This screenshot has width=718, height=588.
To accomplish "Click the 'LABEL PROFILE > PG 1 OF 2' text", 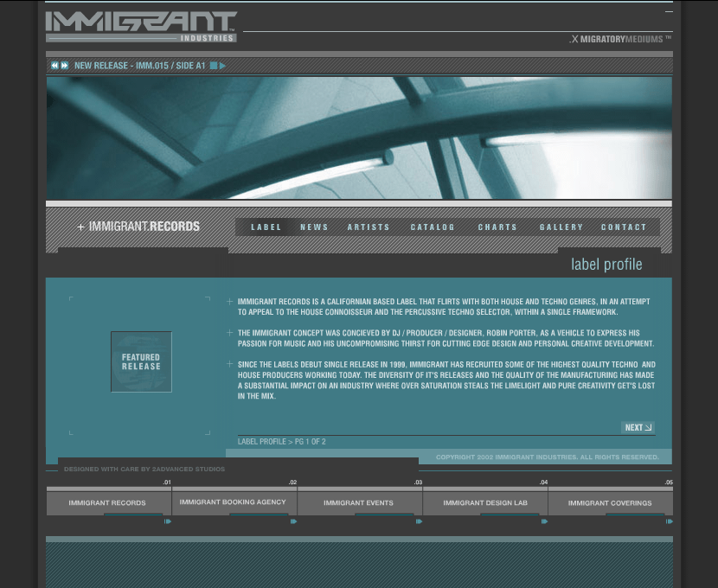I will pyautogui.click(x=282, y=442).
